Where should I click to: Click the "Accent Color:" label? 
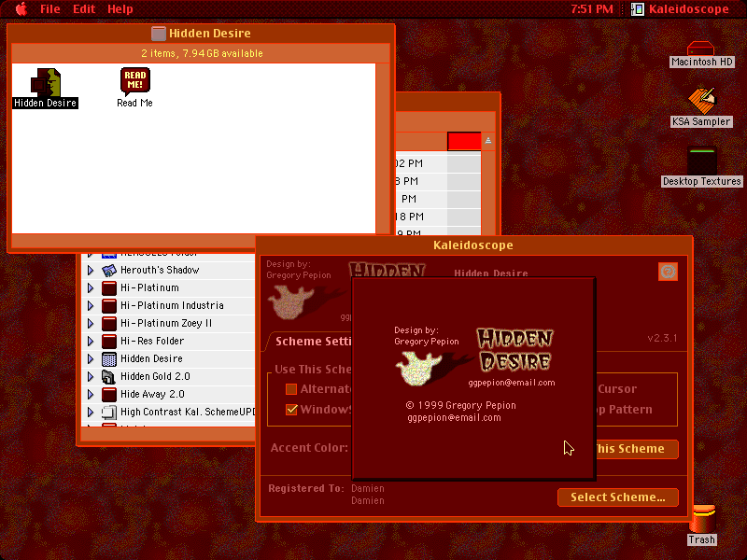pos(309,448)
